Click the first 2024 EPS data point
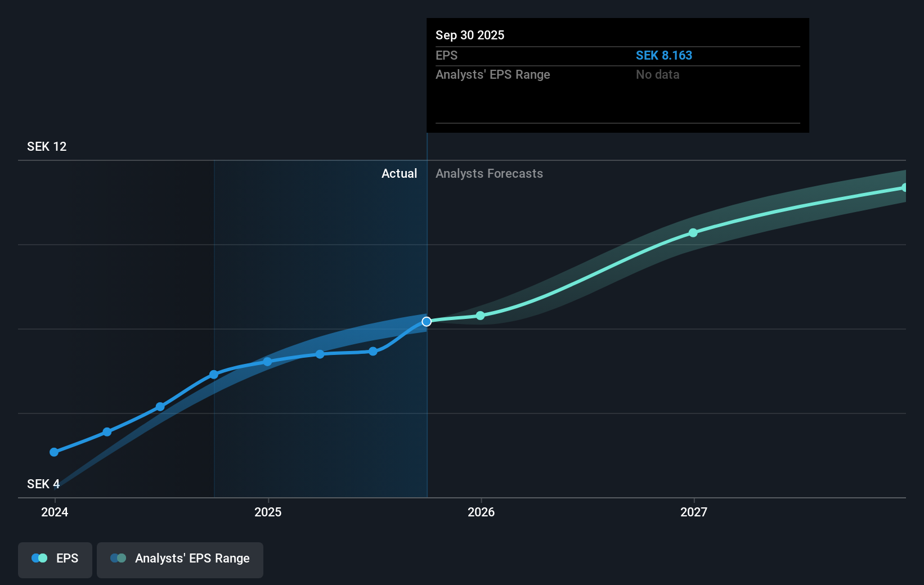The image size is (924, 585). pos(53,452)
